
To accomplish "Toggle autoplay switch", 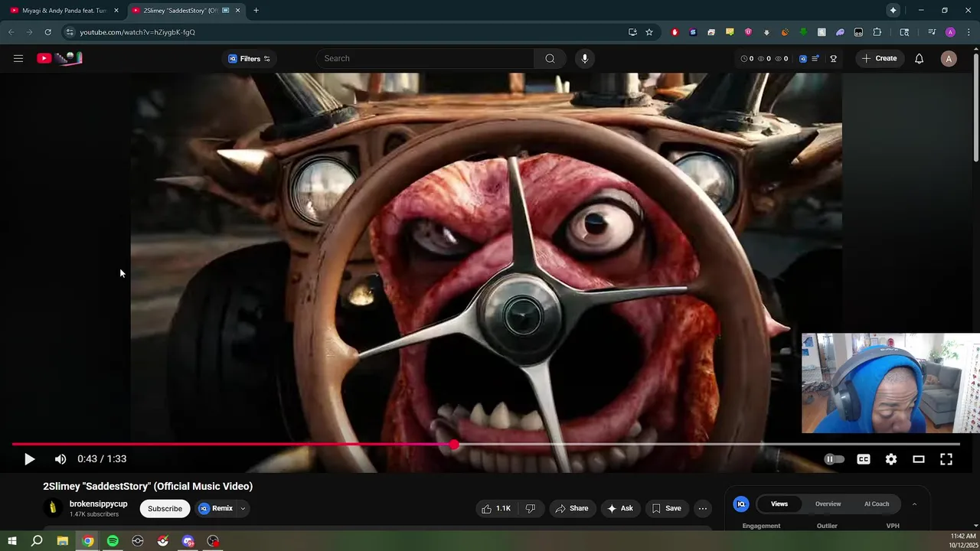I will [834, 459].
